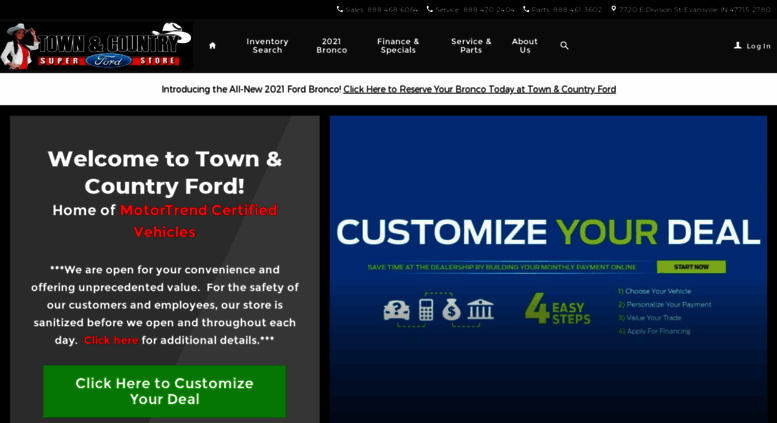The image size is (777, 423).
Task: Open the Service & Parts menu
Action: [471, 46]
